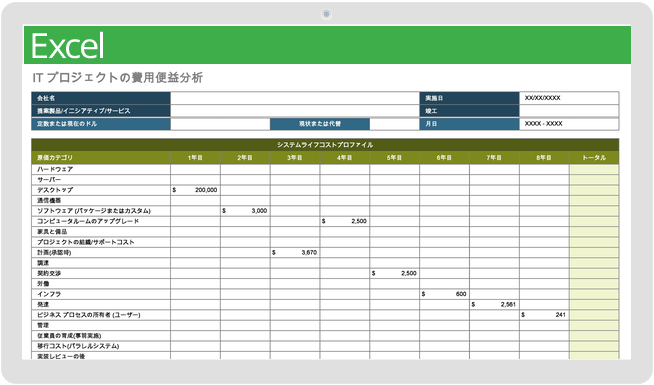Click the 8年目 column header

tap(544, 158)
